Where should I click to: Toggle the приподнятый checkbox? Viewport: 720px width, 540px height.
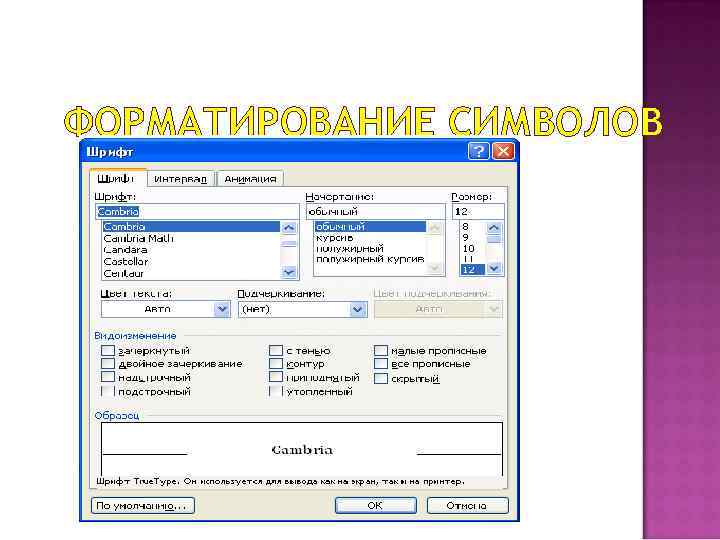(x=276, y=377)
